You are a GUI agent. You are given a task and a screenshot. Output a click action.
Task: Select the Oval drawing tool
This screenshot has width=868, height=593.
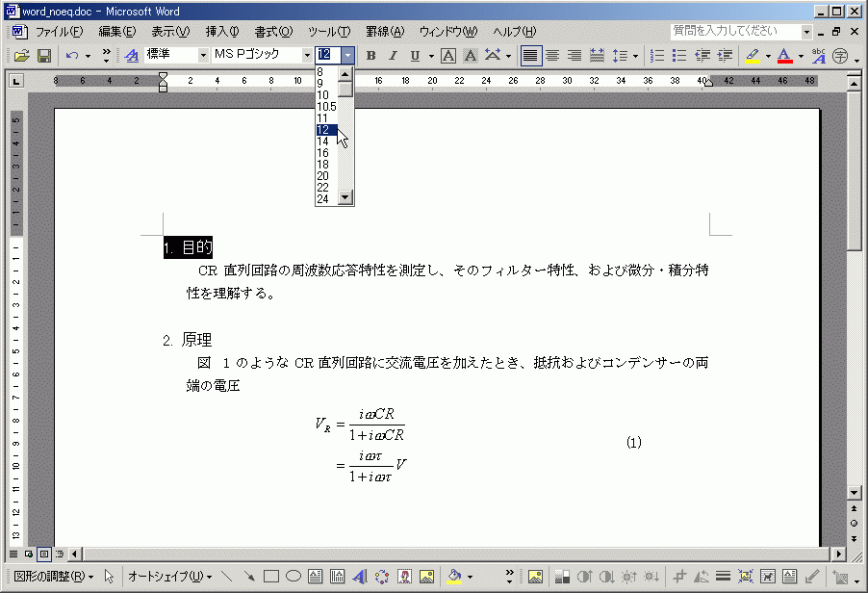click(x=294, y=577)
